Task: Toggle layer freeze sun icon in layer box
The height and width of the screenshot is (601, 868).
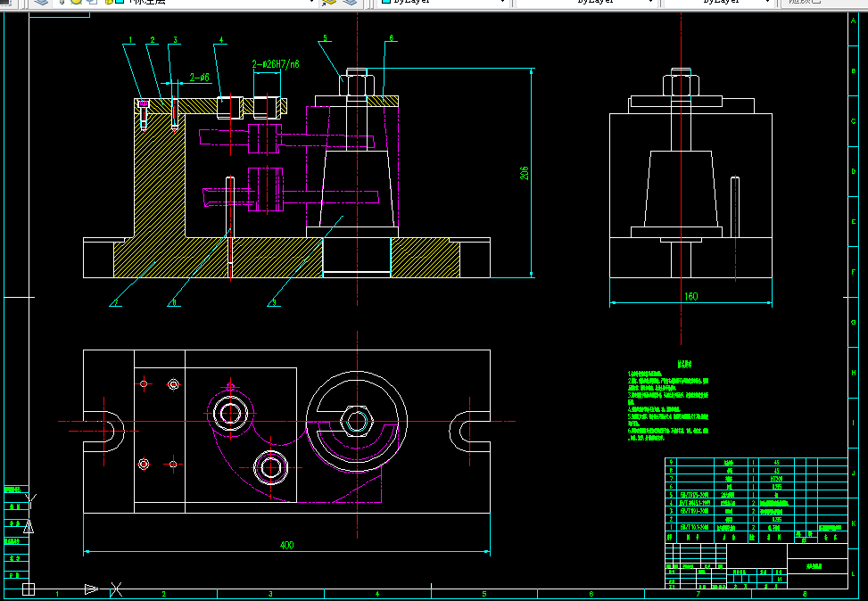Action: (77, 2)
